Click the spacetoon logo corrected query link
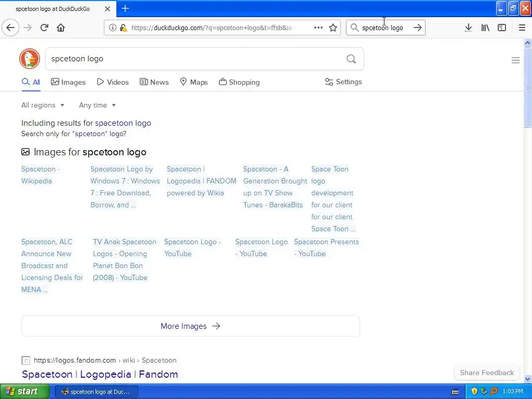Screen dimensions: 532x399 tap(123, 123)
